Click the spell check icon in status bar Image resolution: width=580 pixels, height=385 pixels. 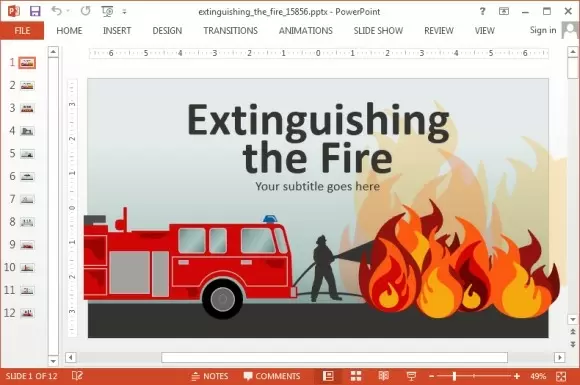[x=77, y=376]
